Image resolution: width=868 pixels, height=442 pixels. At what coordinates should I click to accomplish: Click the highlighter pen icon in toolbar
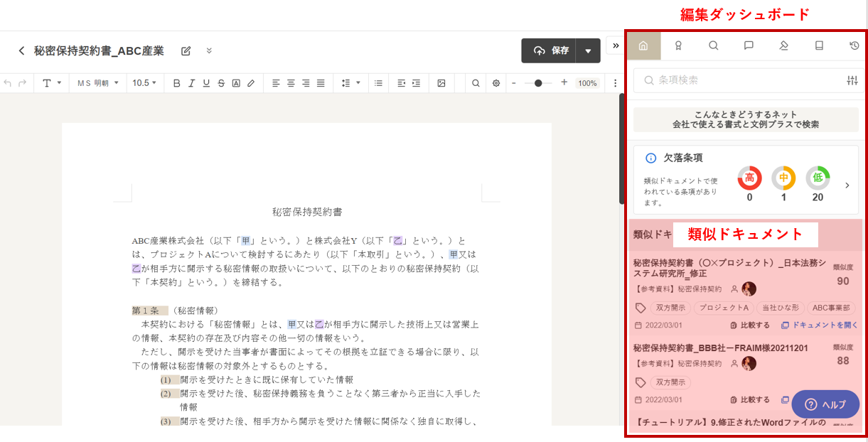click(251, 83)
